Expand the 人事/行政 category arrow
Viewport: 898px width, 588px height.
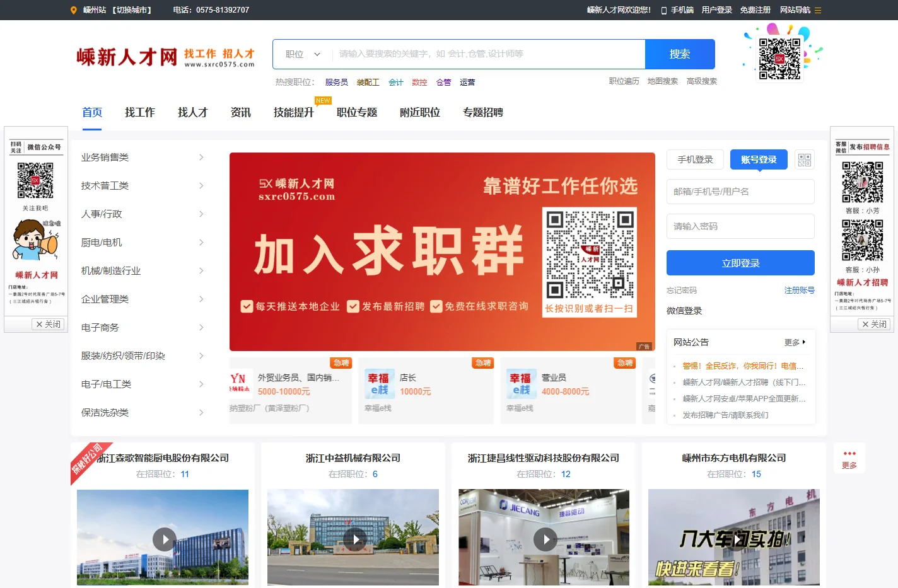(x=201, y=214)
